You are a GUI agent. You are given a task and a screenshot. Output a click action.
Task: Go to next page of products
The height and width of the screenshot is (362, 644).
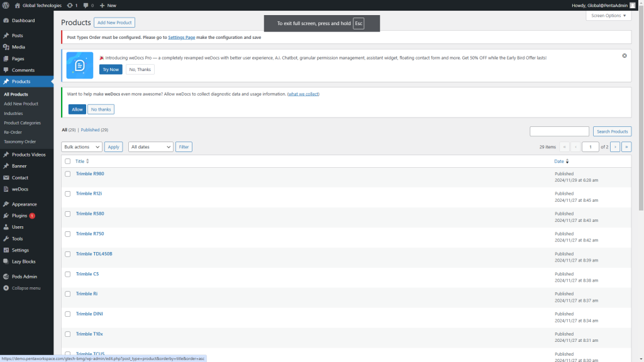[x=615, y=147]
